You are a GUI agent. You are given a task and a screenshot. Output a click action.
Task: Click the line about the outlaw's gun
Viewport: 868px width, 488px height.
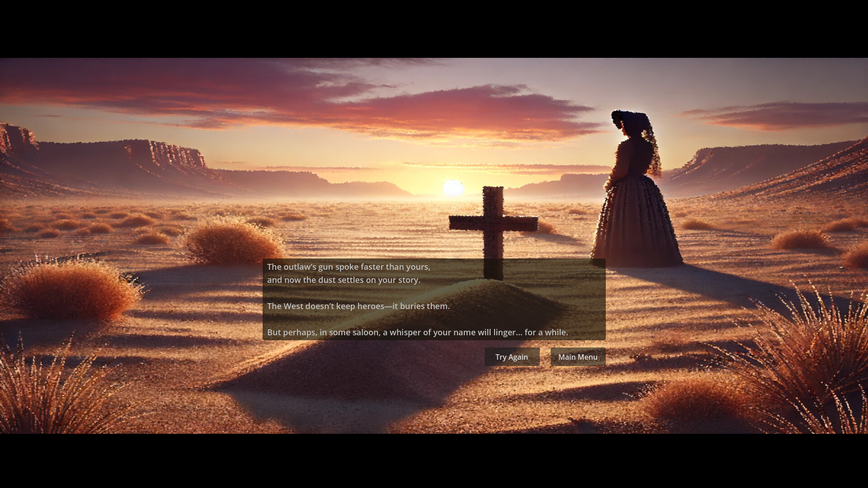[348, 267]
